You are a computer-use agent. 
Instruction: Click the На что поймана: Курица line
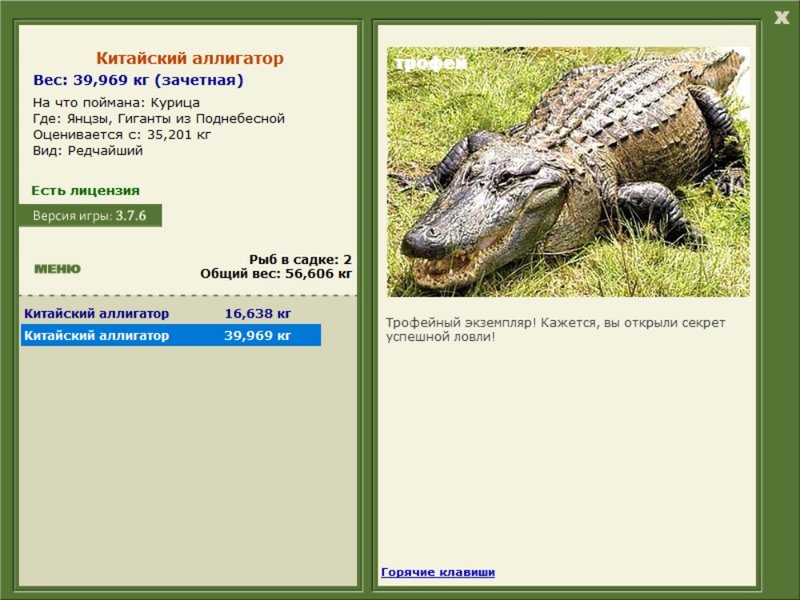tap(116, 103)
